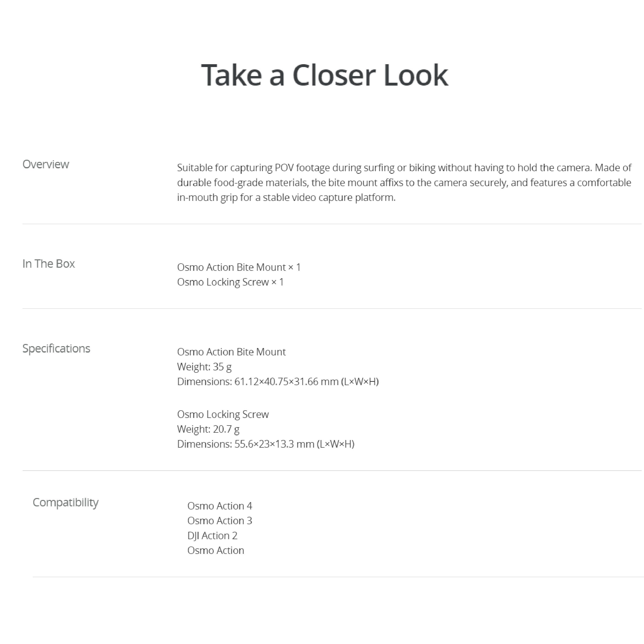Click the 'durable food-grade materials' text line
Screen dimensions: 644x644
point(404,182)
